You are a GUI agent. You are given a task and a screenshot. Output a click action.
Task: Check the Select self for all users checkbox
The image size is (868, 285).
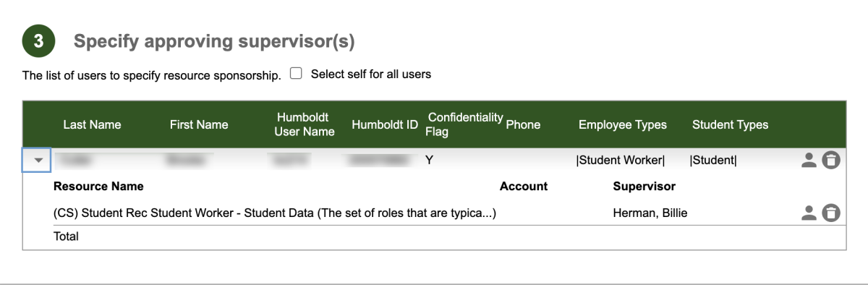pyautogui.click(x=296, y=74)
